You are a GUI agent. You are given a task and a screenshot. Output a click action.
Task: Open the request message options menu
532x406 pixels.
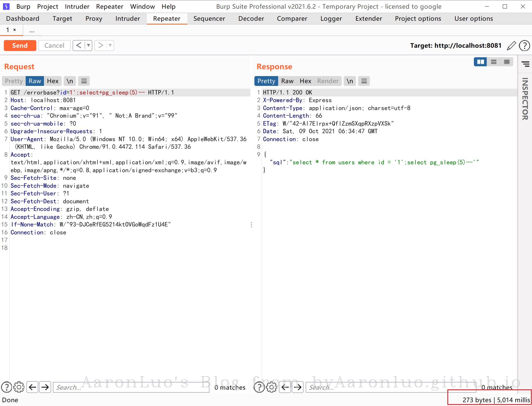click(x=84, y=81)
